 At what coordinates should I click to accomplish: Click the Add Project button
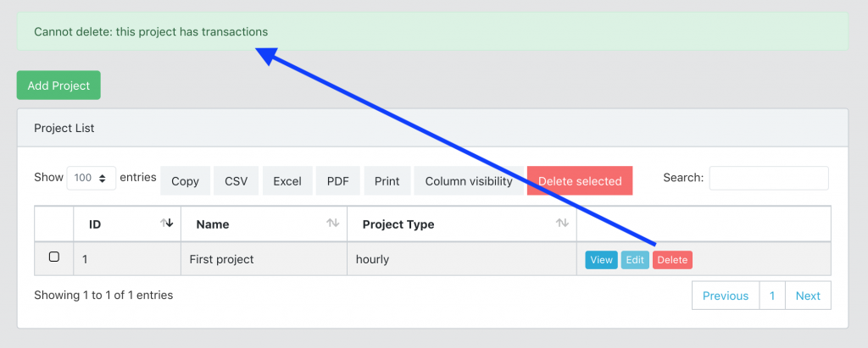tap(58, 86)
